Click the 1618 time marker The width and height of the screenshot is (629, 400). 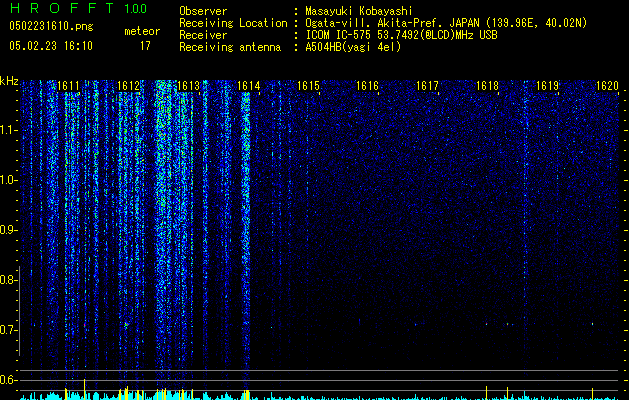tap(487, 85)
